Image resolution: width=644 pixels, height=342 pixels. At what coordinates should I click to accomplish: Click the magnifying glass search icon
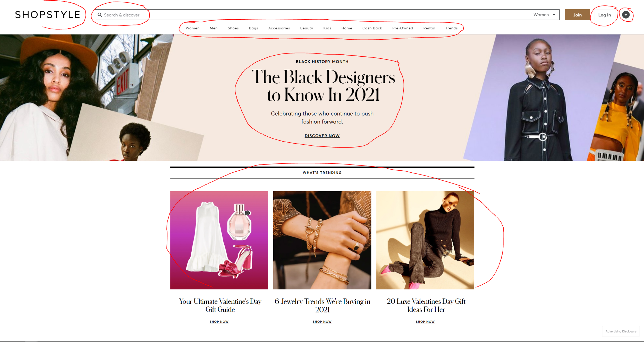pyautogui.click(x=100, y=15)
